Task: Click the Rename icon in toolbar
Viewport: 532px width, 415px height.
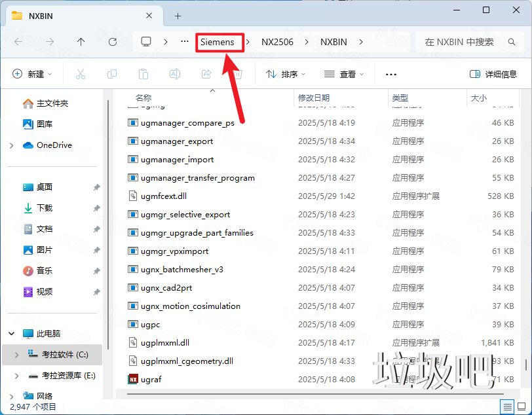Action: pos(175,75)
